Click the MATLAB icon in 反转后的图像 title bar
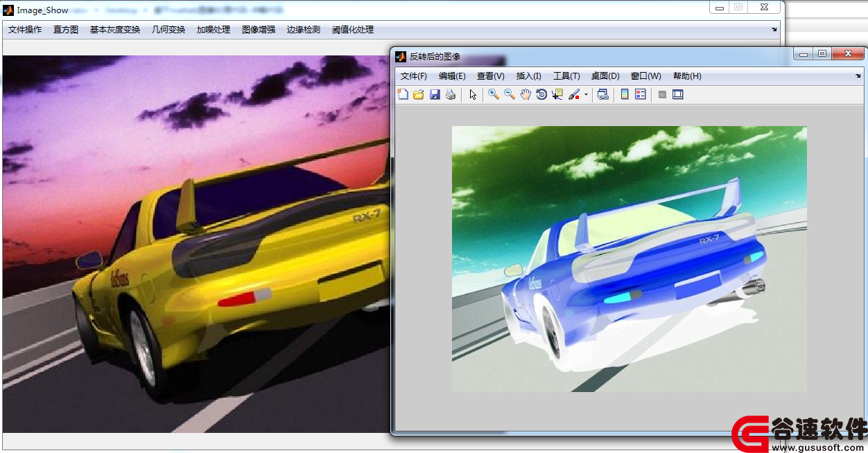 tap(401, 57)
